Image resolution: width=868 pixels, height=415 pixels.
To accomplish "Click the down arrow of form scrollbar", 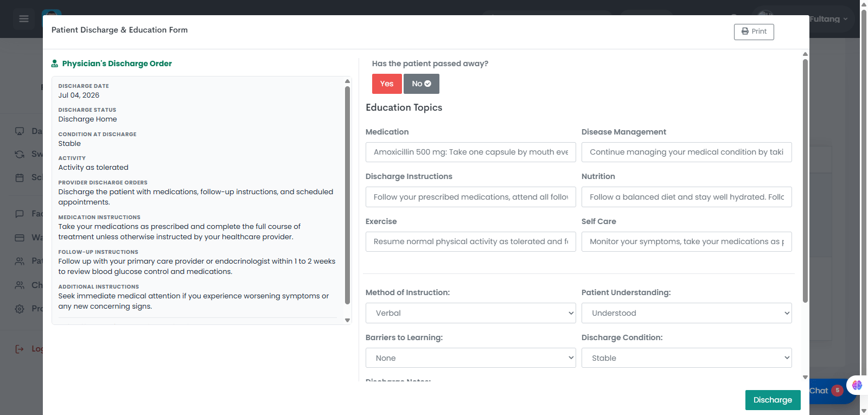I will (x=805, y=377).
